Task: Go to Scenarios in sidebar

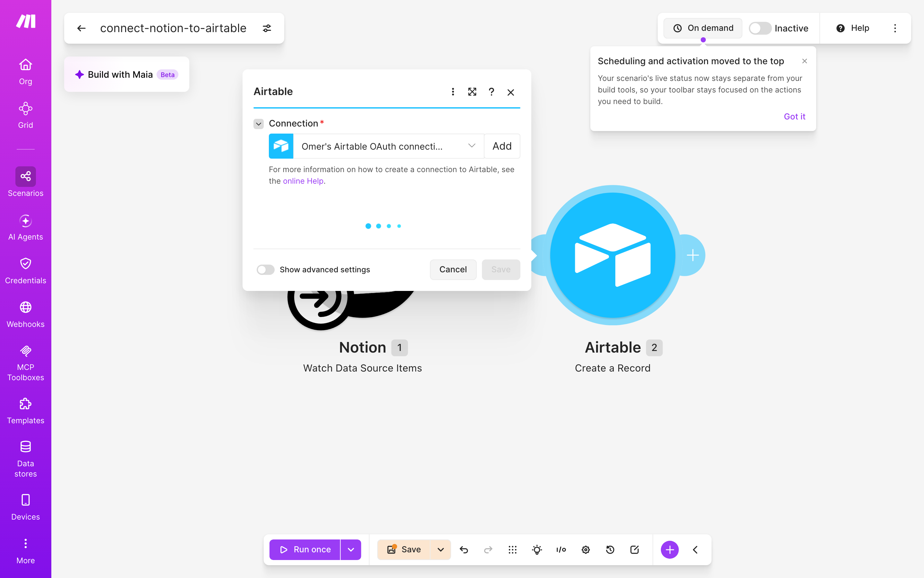Action: tap(26, 182)
